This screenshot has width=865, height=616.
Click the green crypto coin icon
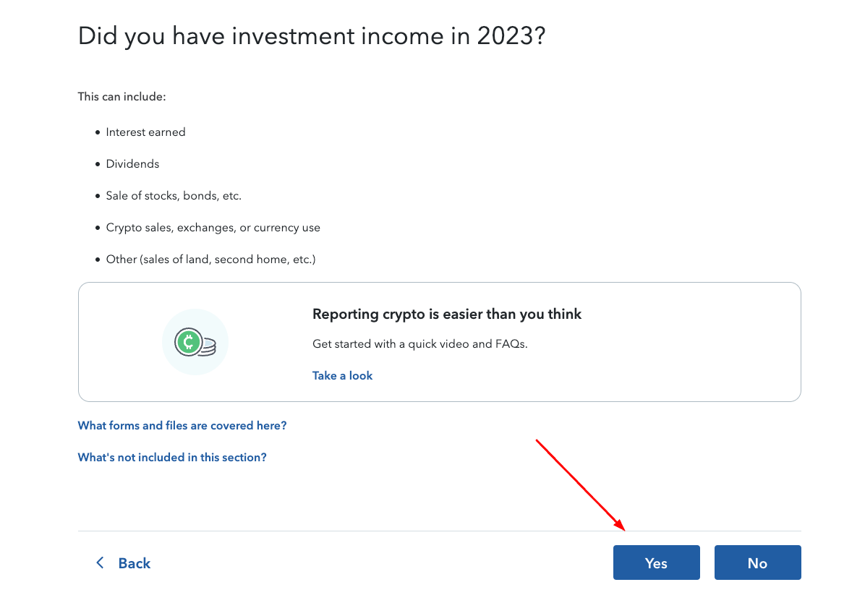189,341
